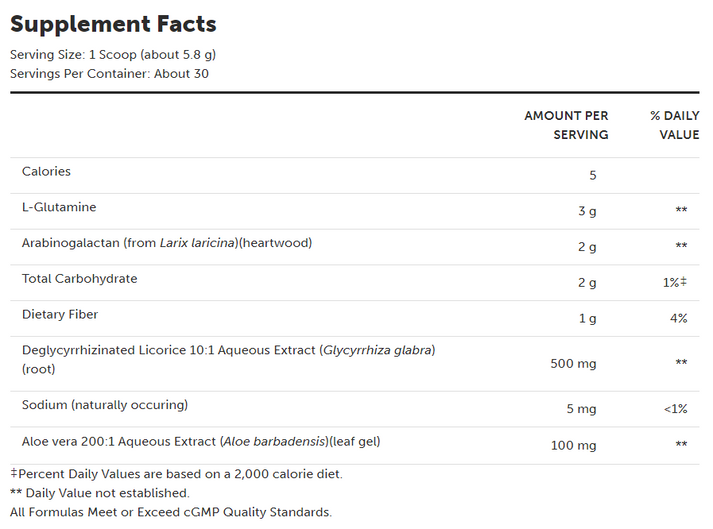Screen dimensions: 713x529
Task: Click the Servings Per Container text
Action: [x=109, y=73]
